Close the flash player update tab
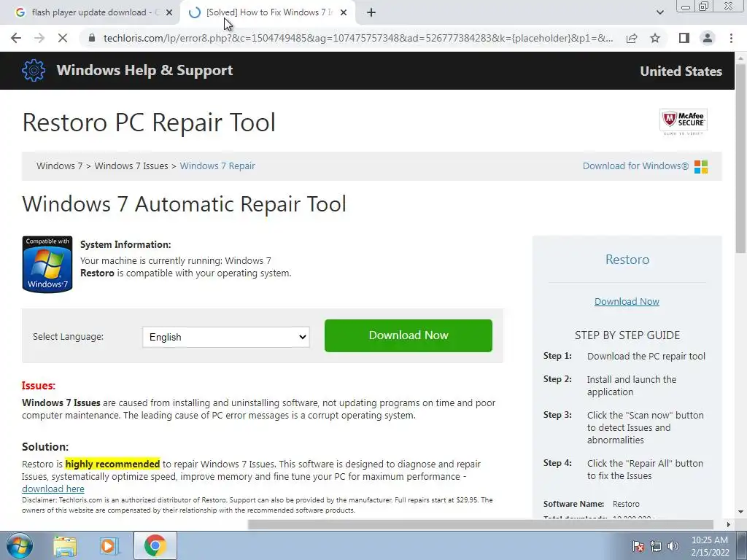Viewport: 747px width, 560px height. (x=169, y=13)
